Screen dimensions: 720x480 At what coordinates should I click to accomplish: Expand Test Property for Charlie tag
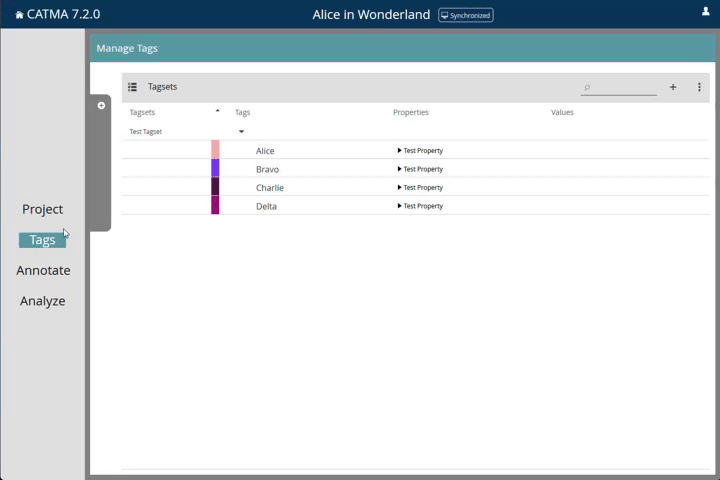(400, 187)
